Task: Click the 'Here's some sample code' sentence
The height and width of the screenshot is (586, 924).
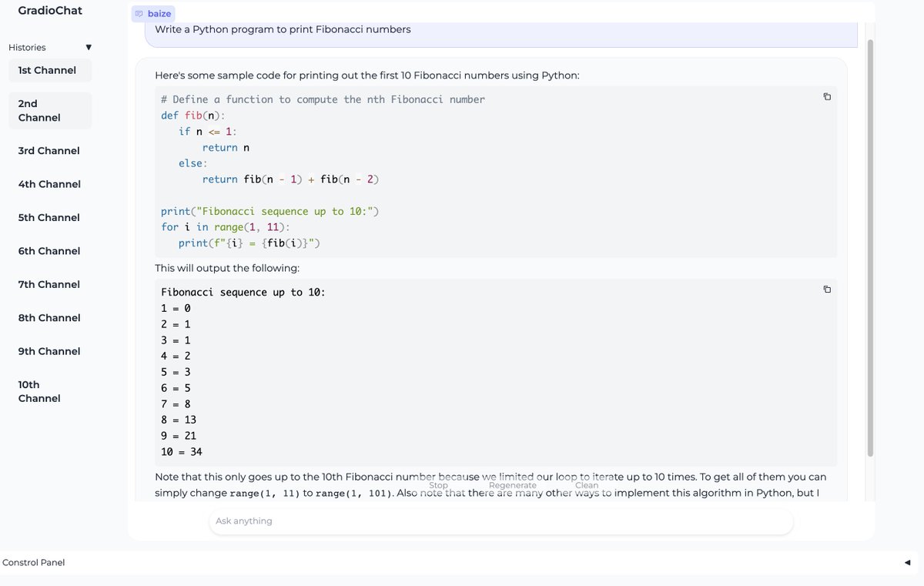Action: pyautogui.click(x=367, y=75)
